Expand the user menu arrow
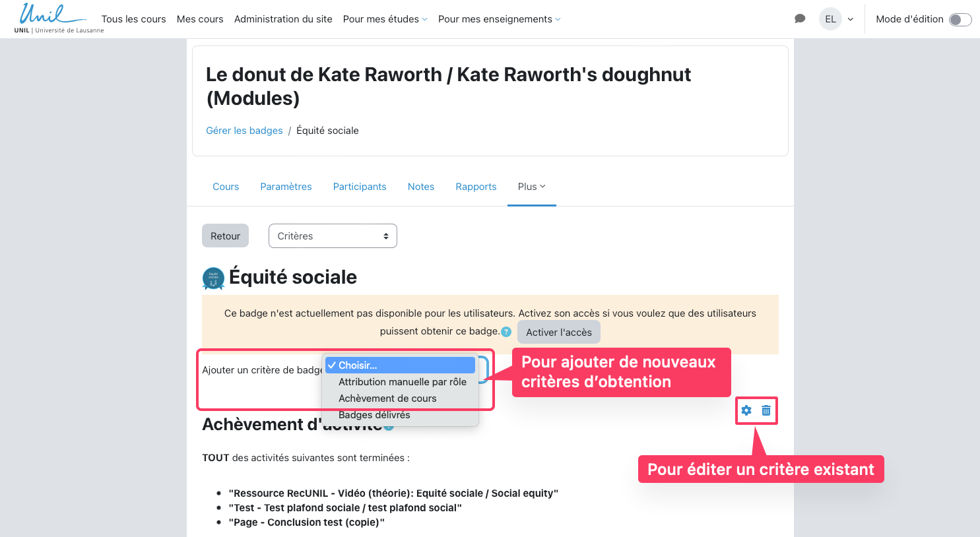980x537 pixels. [851, 20]
